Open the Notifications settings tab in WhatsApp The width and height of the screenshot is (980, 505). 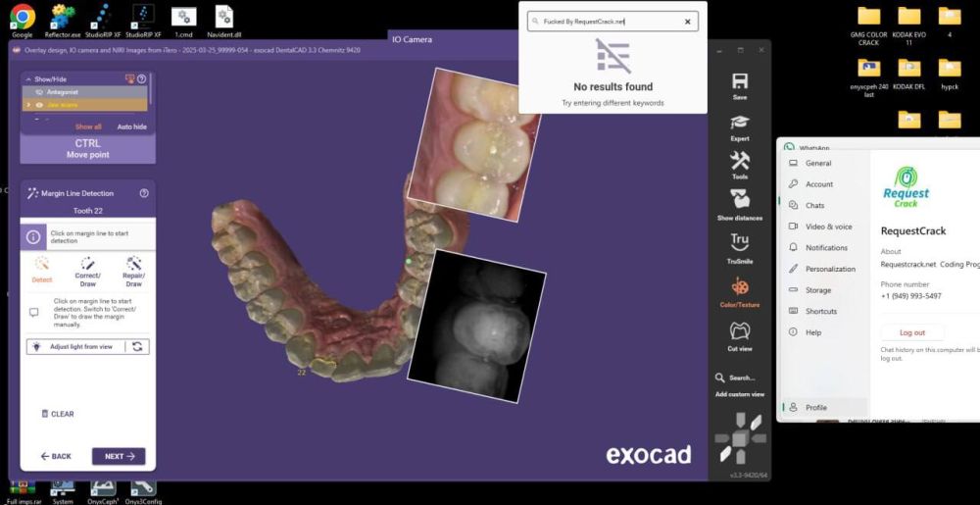coord(826,248)
